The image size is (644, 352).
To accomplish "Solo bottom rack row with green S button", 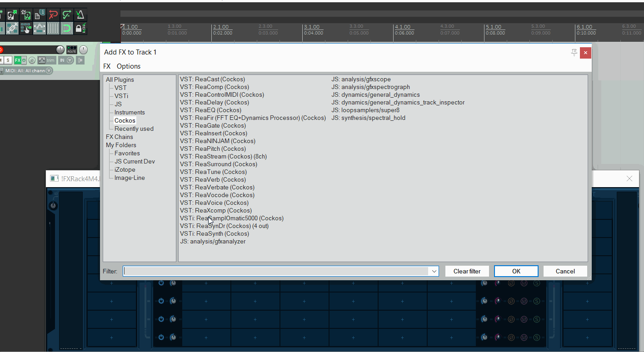I will point(537,337).
